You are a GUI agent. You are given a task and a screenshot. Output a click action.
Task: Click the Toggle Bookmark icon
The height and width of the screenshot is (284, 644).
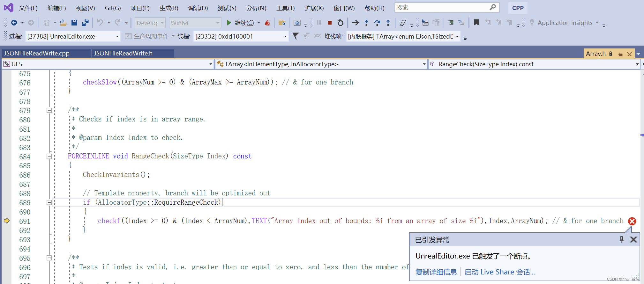click(476, 23)
